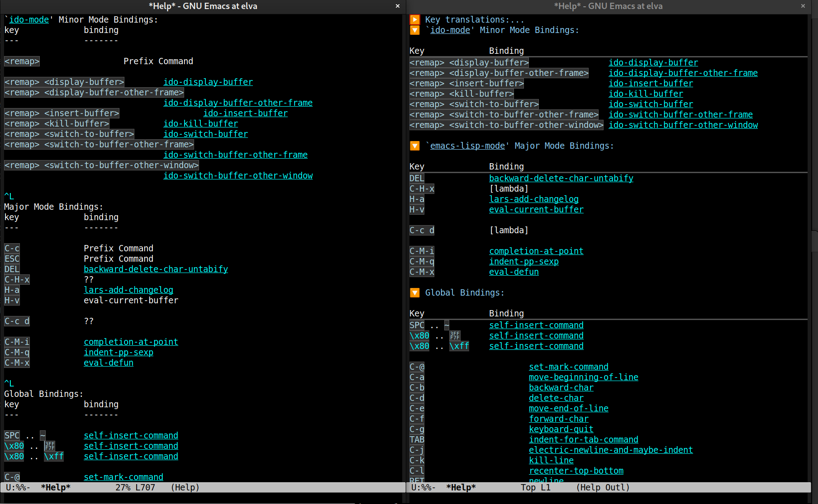Click (Help) mode indicator in left mode line
818x504 pixels.
point(185,487)
